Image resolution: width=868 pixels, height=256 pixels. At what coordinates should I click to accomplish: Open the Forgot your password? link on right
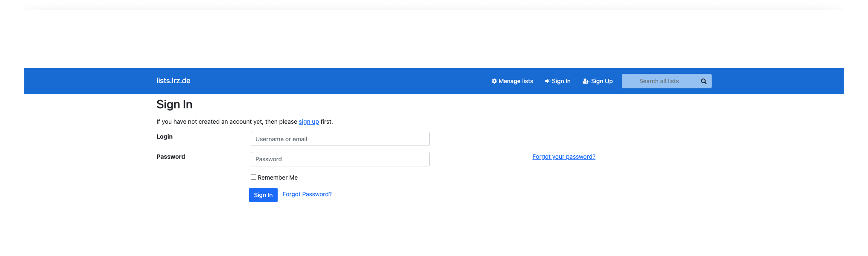tap(563, 157)
